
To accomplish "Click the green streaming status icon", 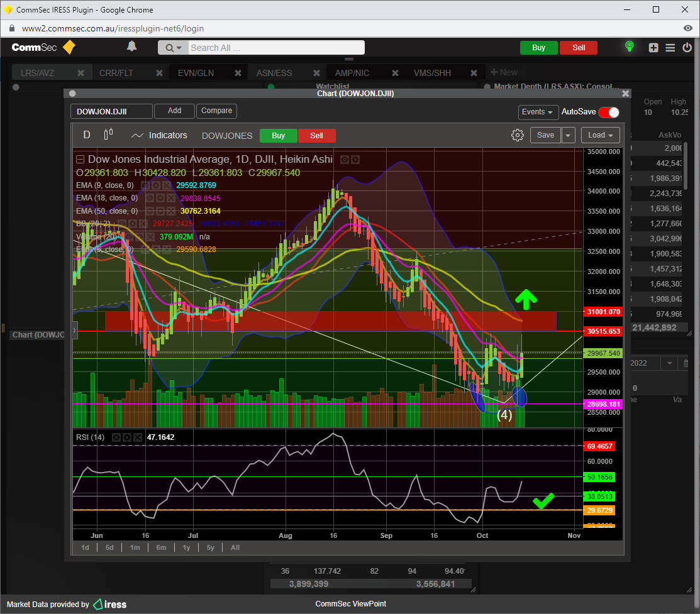I will [x=629, y=47].
